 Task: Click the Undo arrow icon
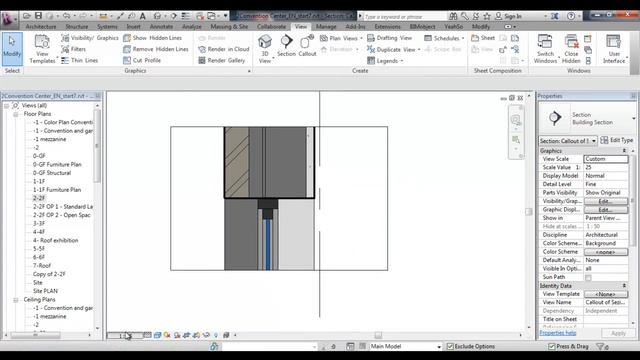click(66, 16)
